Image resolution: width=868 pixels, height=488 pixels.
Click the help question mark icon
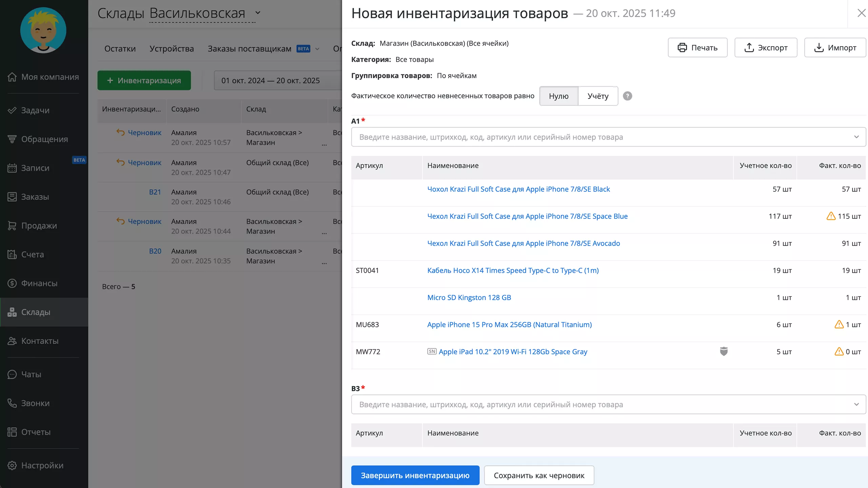(627, 96)
